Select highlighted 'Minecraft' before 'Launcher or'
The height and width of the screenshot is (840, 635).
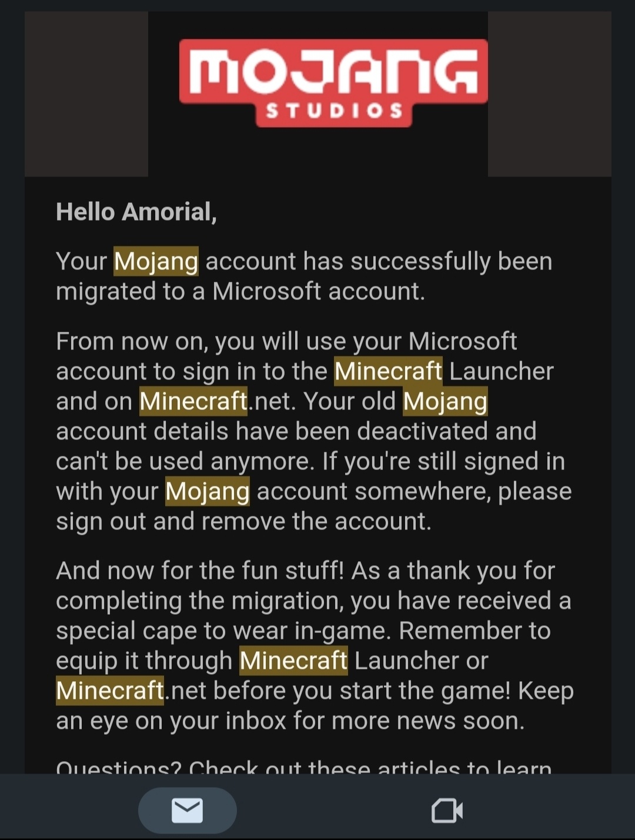coord(293,661)
